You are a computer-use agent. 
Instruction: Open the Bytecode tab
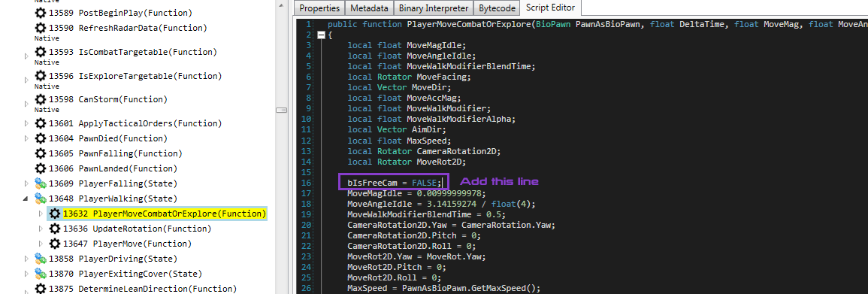coord(497,8)
